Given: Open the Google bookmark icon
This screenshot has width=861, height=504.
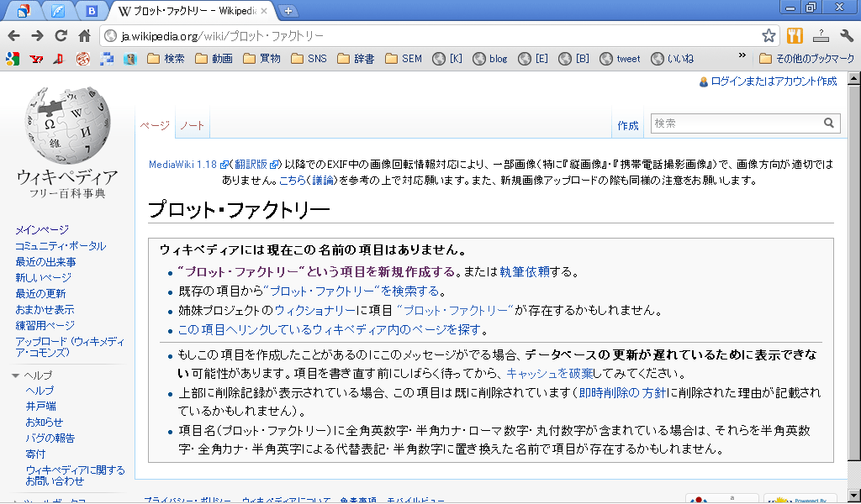Looking at the screenshot, I should (x=13, y=59).
